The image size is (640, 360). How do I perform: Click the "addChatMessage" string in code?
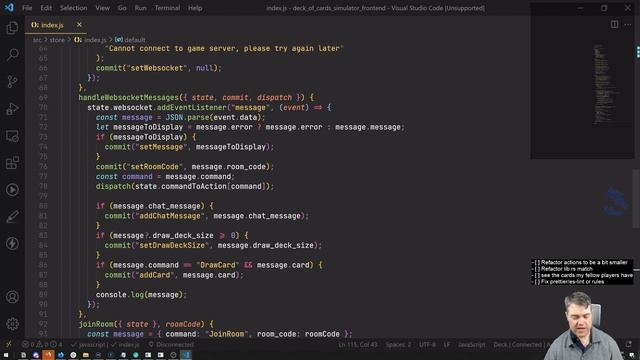pos(170,216)
